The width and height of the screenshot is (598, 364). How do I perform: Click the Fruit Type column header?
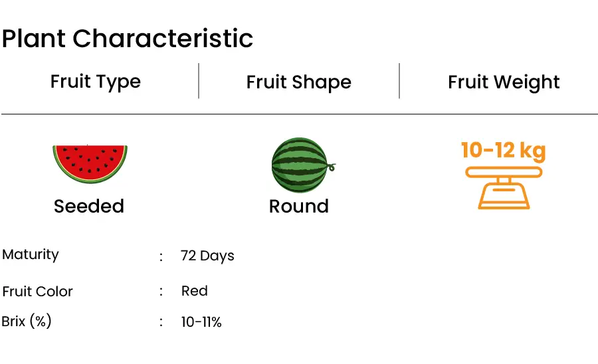(96, 82)
